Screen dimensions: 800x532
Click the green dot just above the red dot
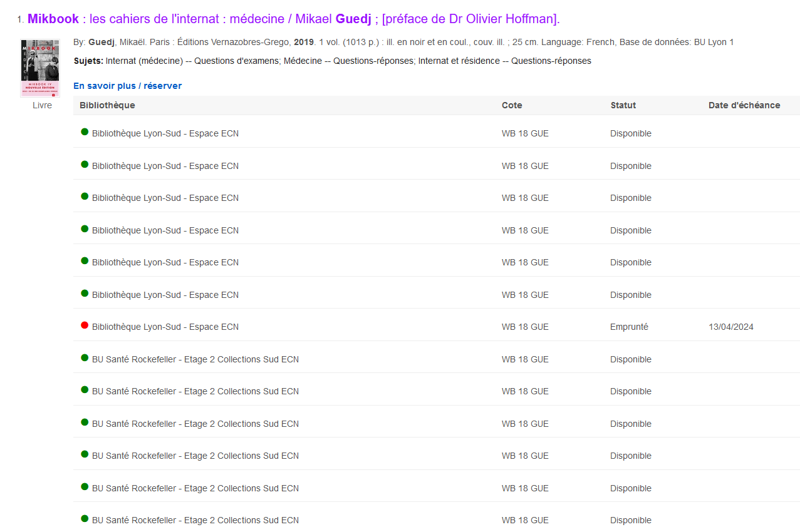(85, 294)
